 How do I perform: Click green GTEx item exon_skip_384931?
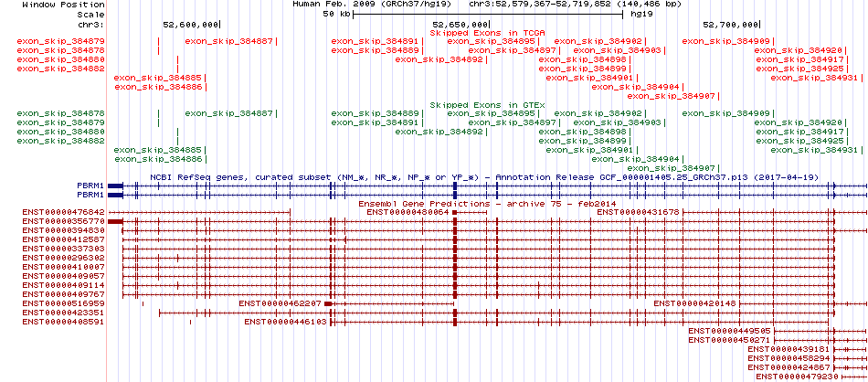point(814,150)
